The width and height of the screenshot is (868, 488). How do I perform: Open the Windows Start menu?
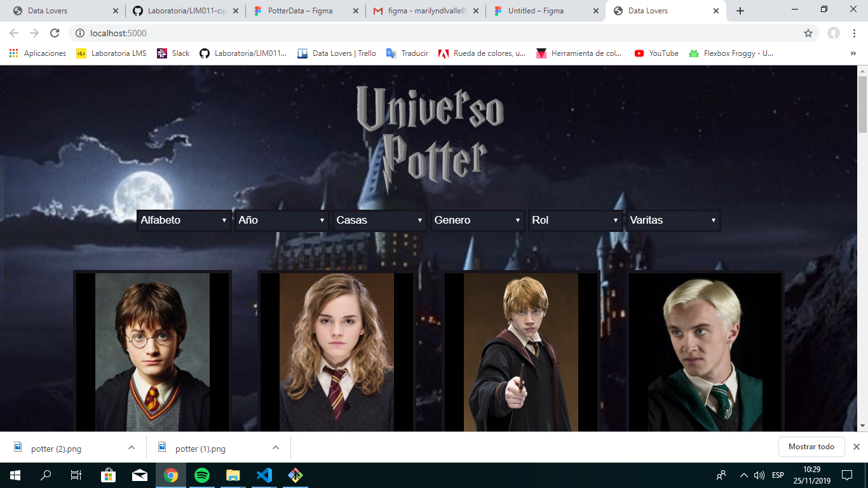15,475
